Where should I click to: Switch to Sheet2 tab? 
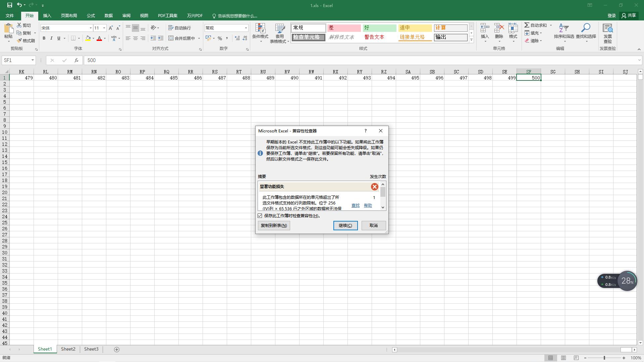68,349
